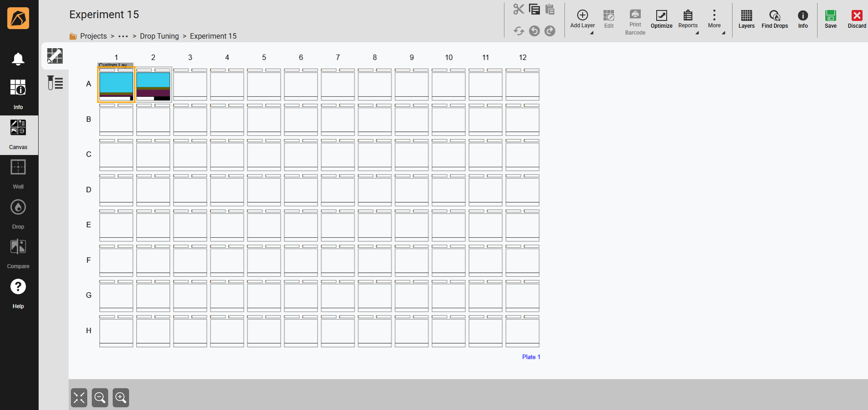
Task: Switch to the Well tab
Action: pyautogui.click(x=18, y=175)
